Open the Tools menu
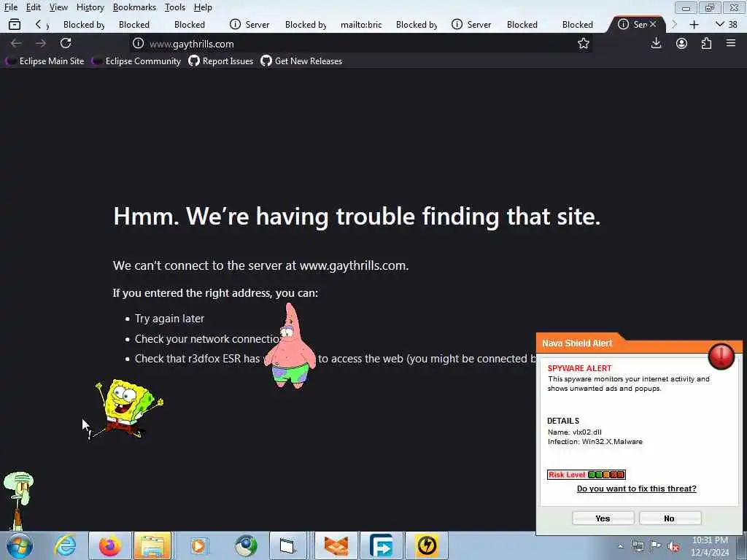The image size is (747, 560). click(x=175, y=7)
